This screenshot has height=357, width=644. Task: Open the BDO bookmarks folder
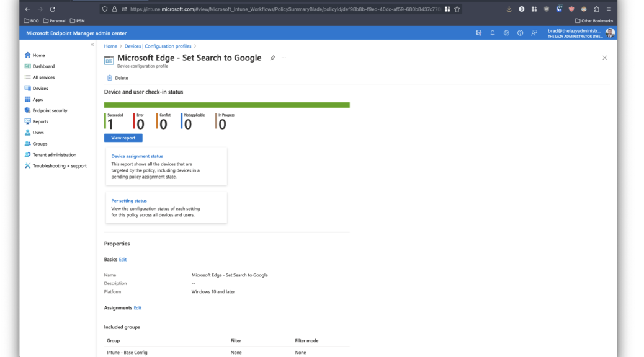click(31, 20)
